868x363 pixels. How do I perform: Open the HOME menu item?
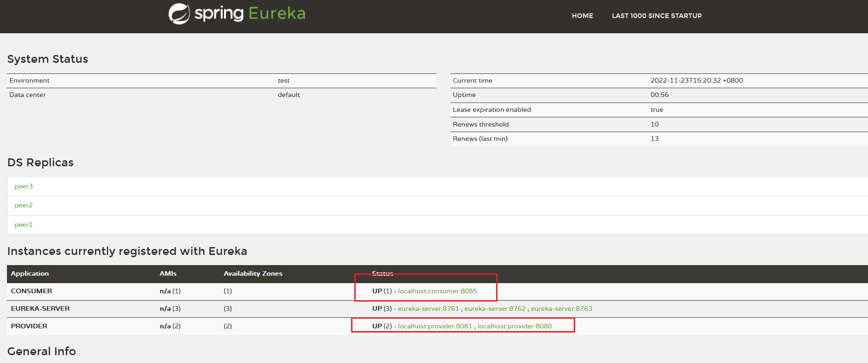click(x=582, y=16)
